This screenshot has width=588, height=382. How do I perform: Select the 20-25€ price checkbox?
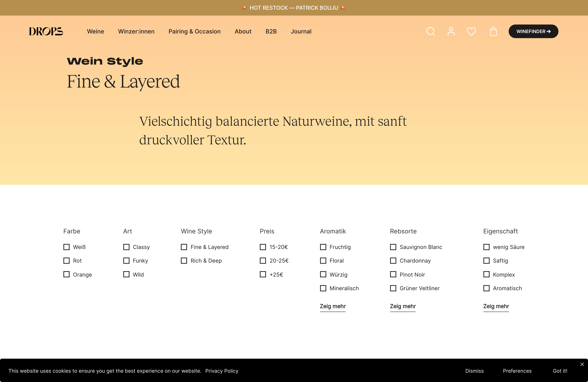(263, 260)
